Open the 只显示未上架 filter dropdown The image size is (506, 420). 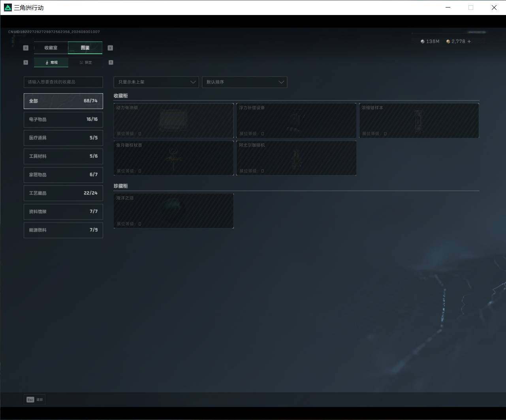pos(156,82)
